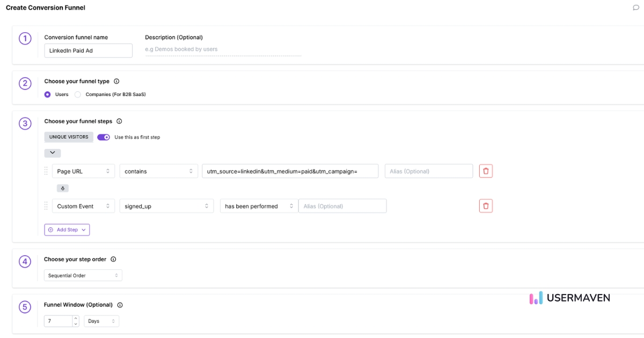Image resolution: width=644 pixels, height=338 pixels.
Task: Click info icon beside funnel type heading
Action: tap(116, 82)
